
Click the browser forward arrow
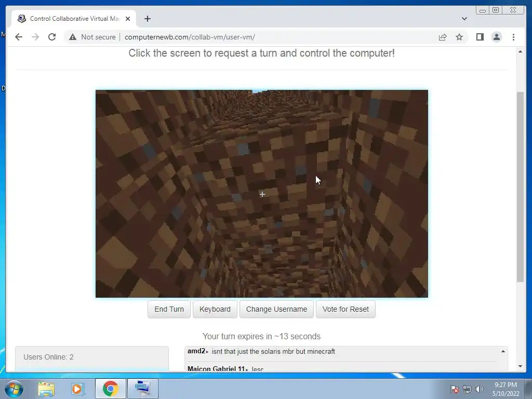[x=35, y=37]
